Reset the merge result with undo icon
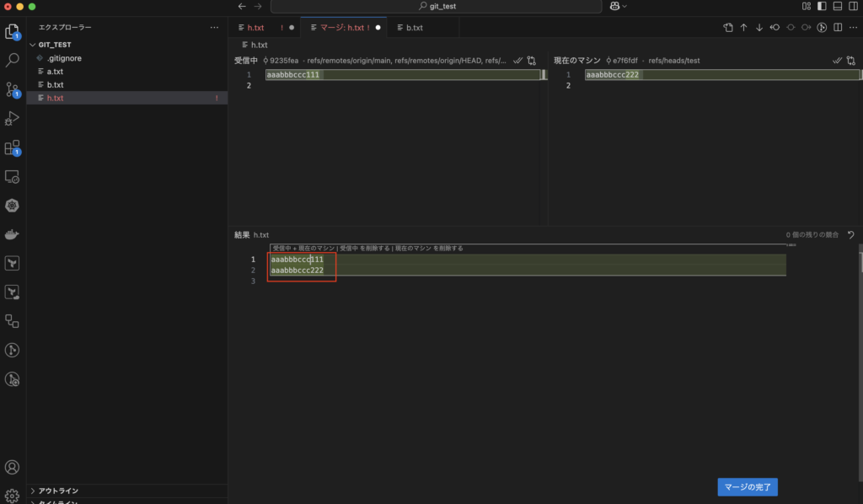Image resolution: width=863 pixels, height=504 pixels. (851, 235)
